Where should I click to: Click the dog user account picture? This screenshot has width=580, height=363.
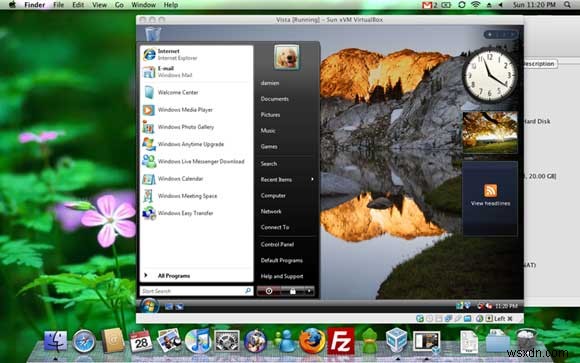[x=287, y=57]
